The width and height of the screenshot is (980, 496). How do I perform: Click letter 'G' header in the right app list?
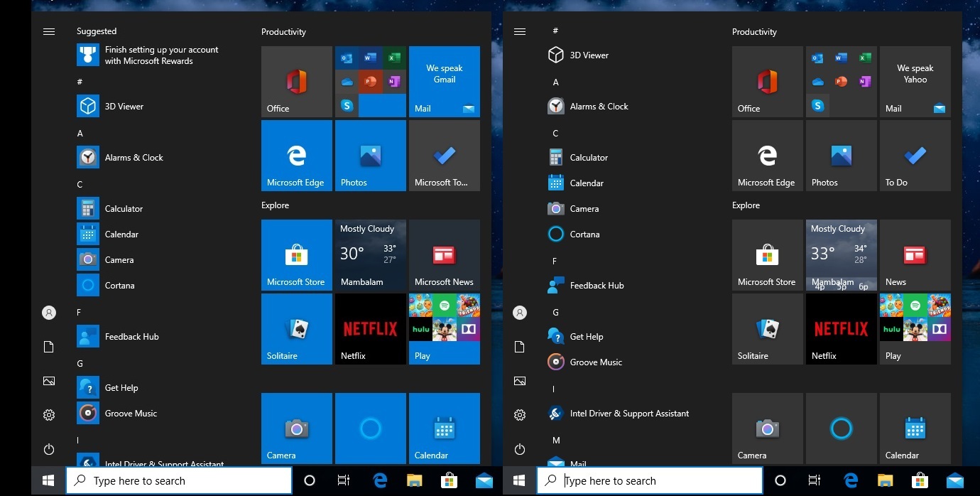(x=556, y=313)
